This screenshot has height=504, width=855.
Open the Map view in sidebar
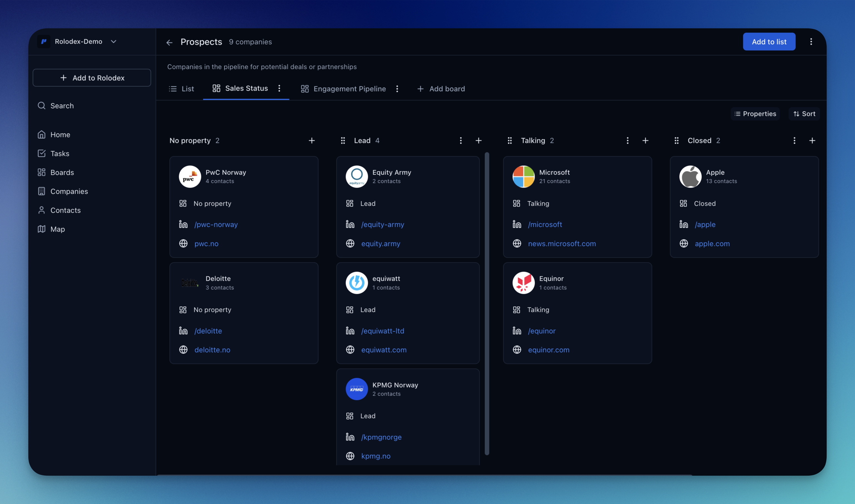(57, 229)
